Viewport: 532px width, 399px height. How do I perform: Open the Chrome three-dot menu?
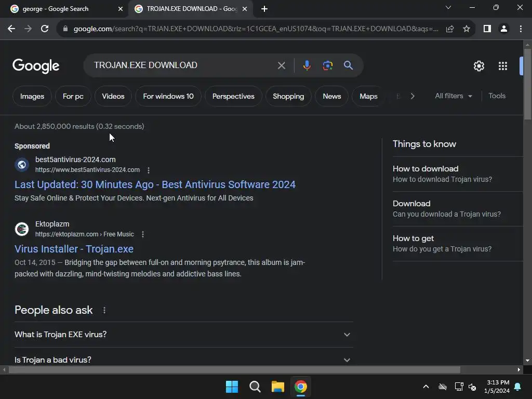(521, 29)
